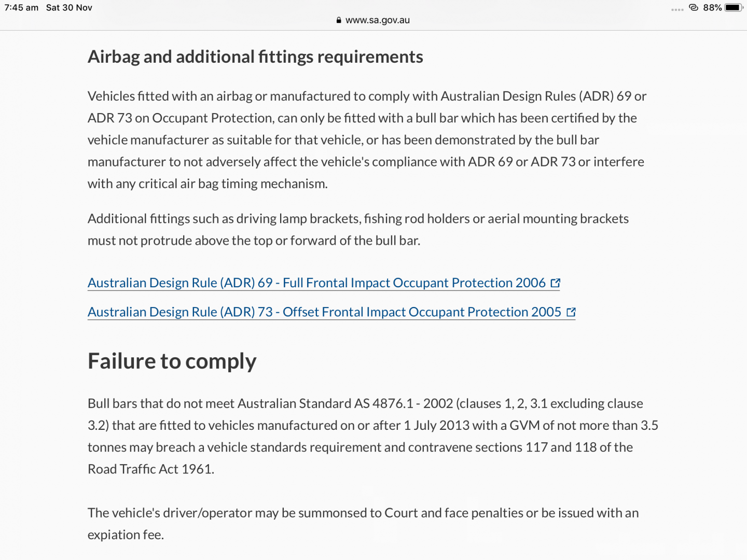Tap the Sat 30 Nov date

pyautogui.click(x=69, y=8)
